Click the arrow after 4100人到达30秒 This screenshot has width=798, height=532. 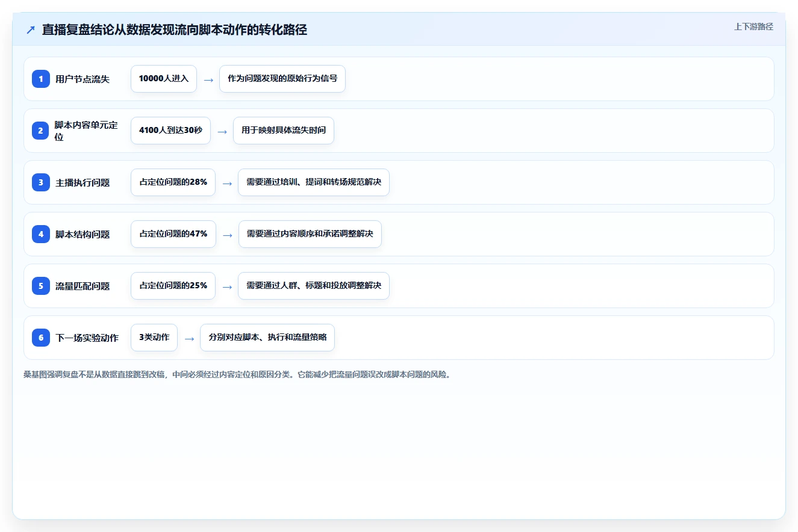click(222, 131)
